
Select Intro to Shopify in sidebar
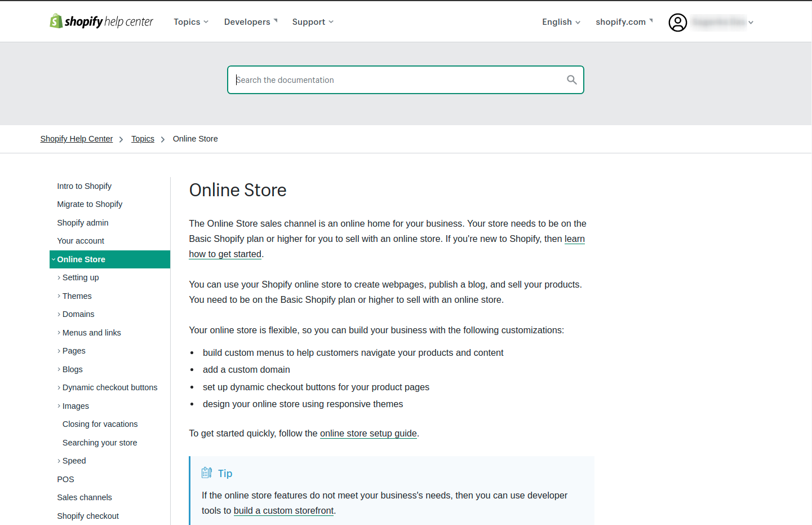tap(84, 186)
